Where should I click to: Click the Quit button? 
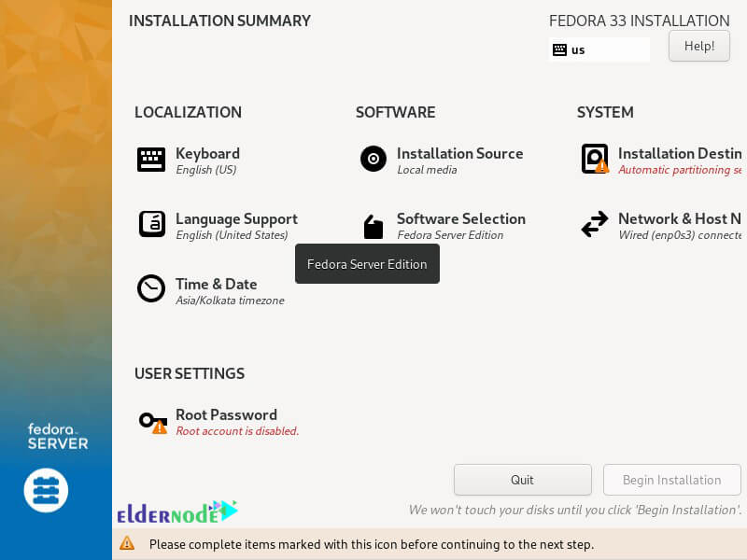523,480
